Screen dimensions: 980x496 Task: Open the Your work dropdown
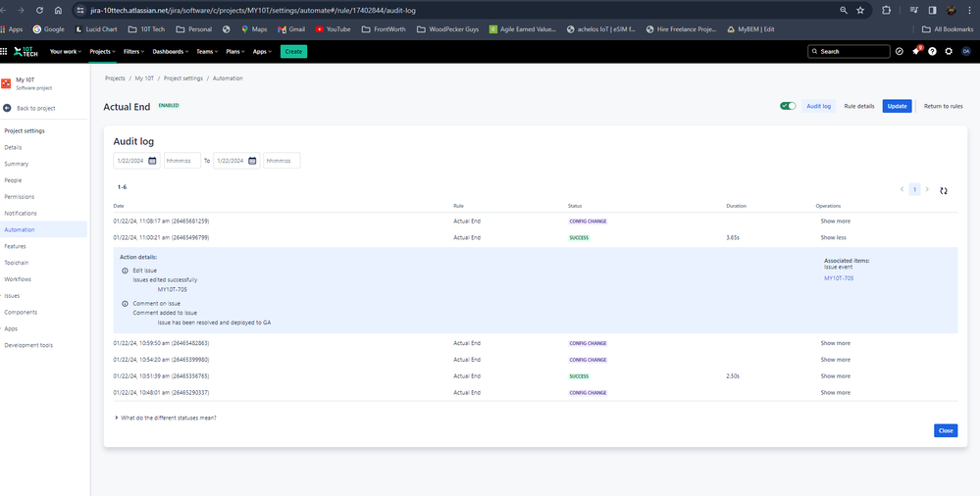coord(66,51)
